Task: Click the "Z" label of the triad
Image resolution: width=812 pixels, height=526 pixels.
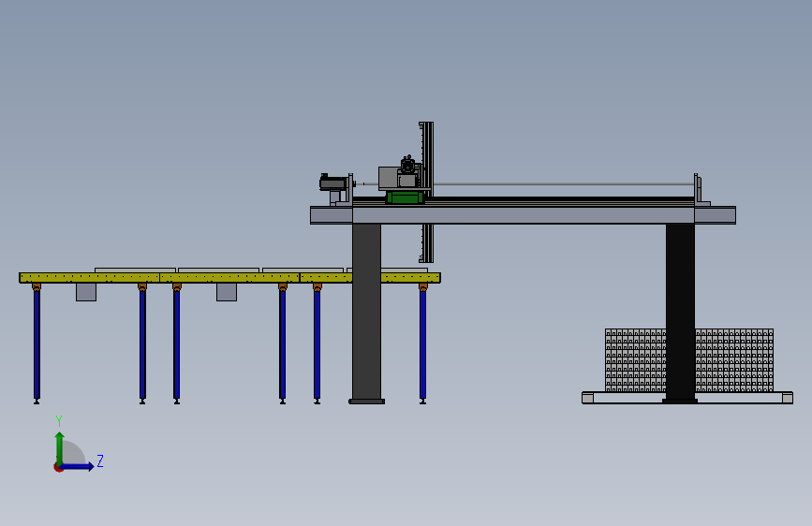Action: pos(100,460)
